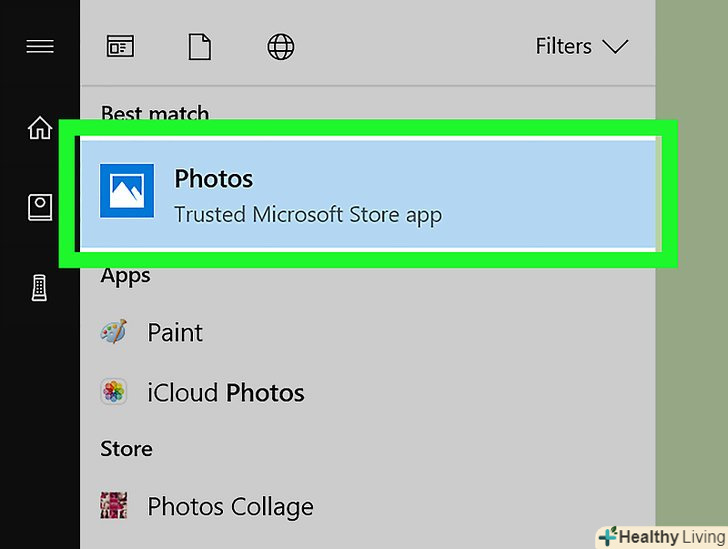Click the Photos Collage thumbnail image
This screenshot has width=728, height=549.
[x=114, y=507]
